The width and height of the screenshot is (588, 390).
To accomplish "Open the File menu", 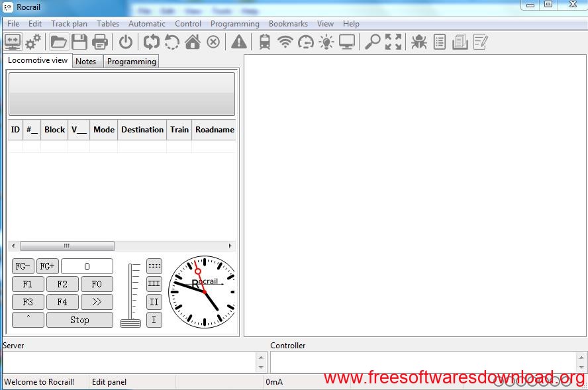I will 13,24.
